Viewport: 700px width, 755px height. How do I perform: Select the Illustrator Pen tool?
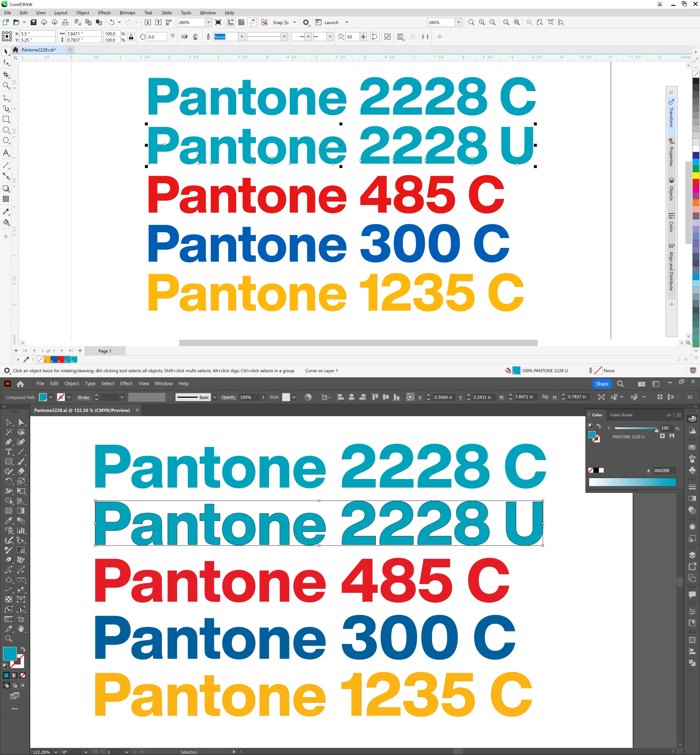click(x=9, y=442)
